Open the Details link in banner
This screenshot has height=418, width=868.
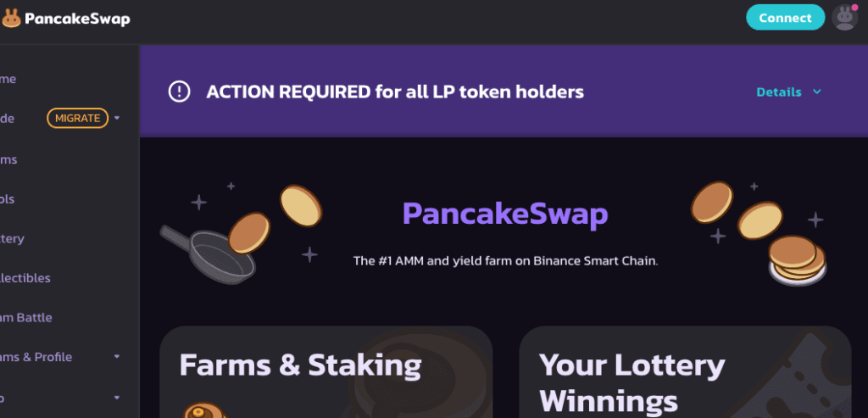(x=779, y=92)
